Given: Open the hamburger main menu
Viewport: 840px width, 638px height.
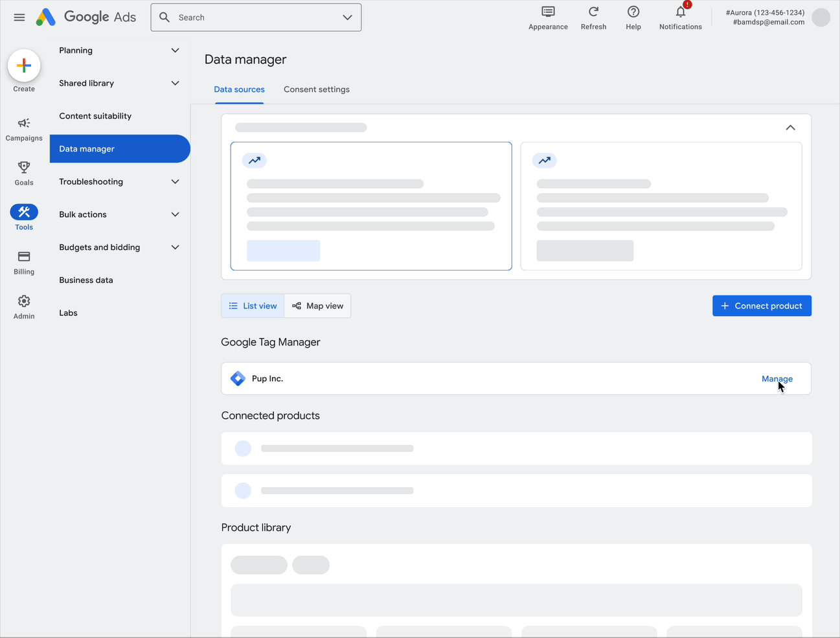Looking at the screenshot, I should click(x=19, y=17).
